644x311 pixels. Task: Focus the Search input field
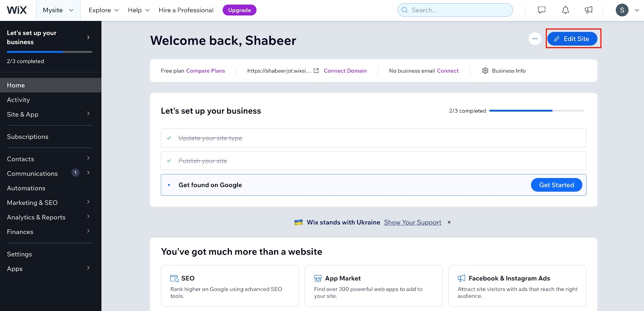click(455, 10)
